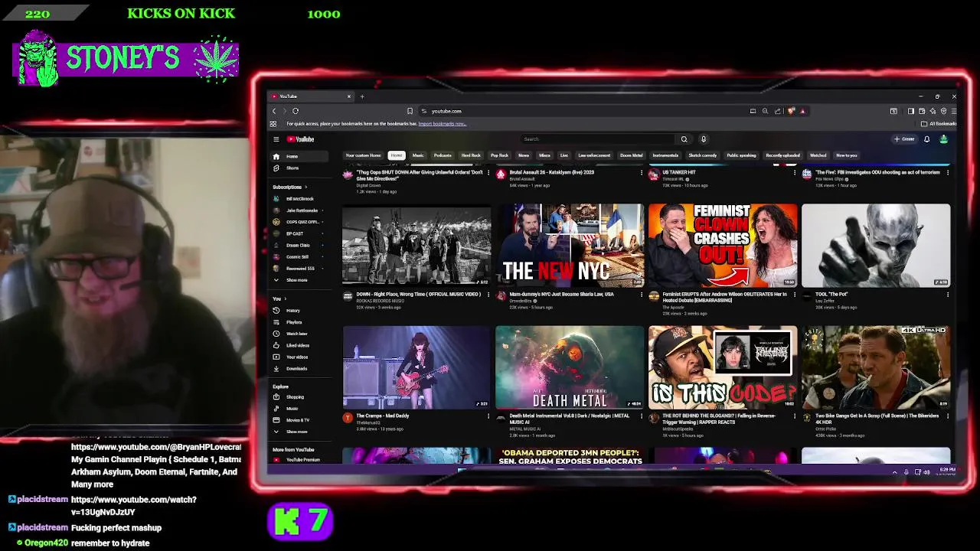Go back with browser back arrow
Screen dimensions: 980x551
[274, 111]
